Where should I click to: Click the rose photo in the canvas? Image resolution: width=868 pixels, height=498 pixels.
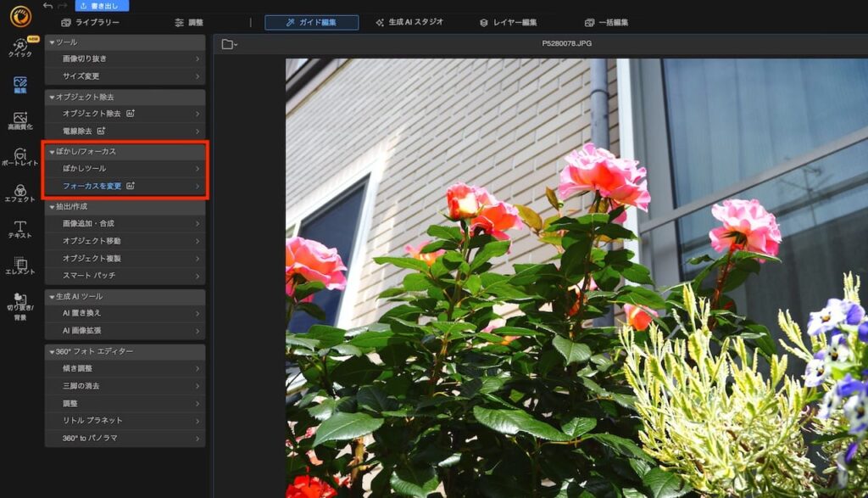[x=576, y=278]
